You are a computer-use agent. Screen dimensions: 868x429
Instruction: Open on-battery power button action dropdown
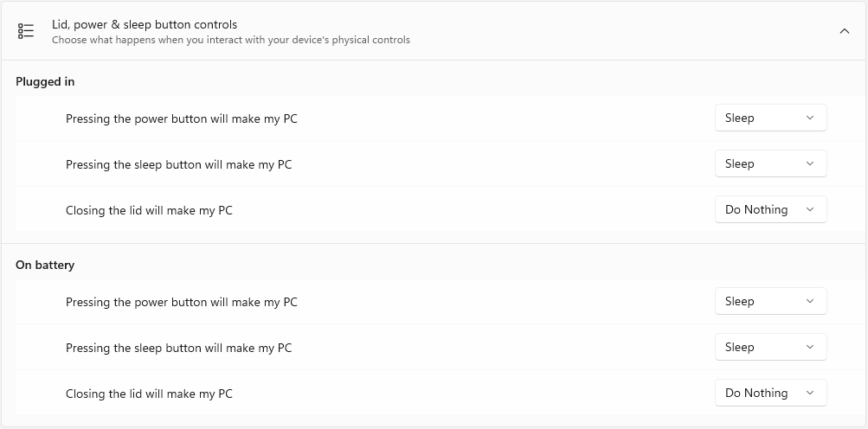coord(770,301)
